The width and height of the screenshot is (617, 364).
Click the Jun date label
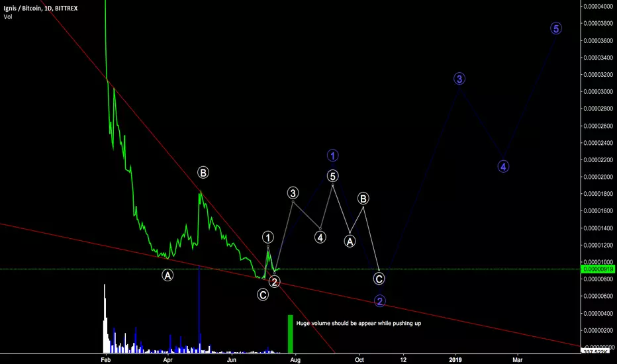232,359
